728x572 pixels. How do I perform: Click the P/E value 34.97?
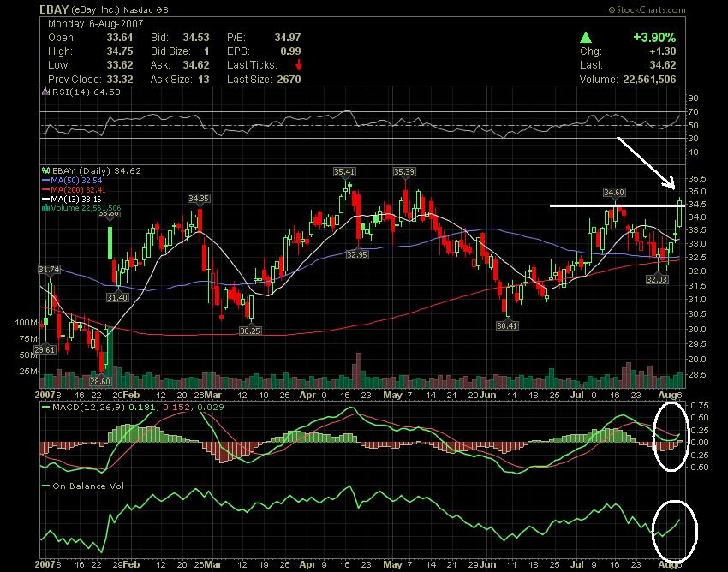(x=288, y=38)
